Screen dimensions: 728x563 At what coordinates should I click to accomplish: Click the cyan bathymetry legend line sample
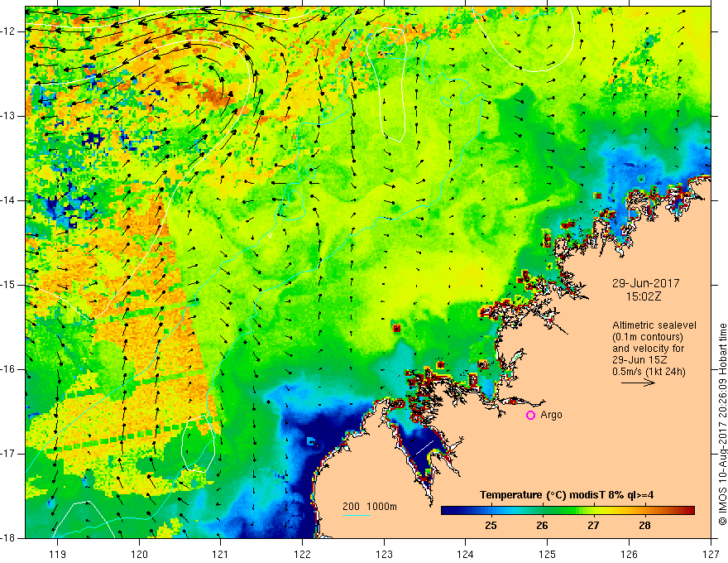[x=356, y=515]
